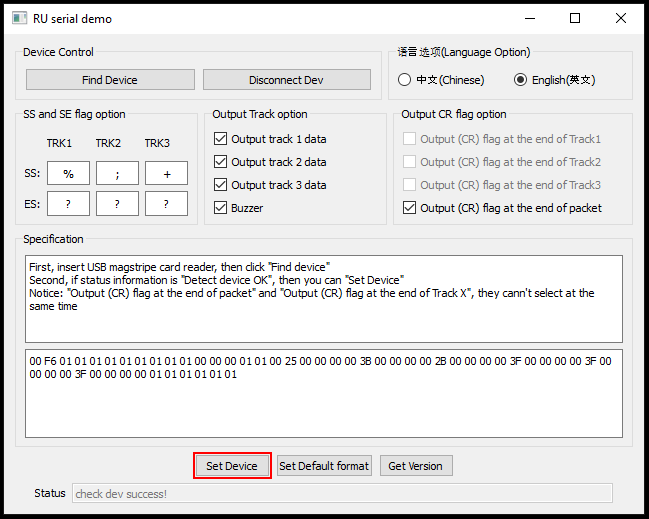Viewport: 649px width, 519px height.
Task: Turn off the Buzzer checkbox
Action: click(221, 208)
